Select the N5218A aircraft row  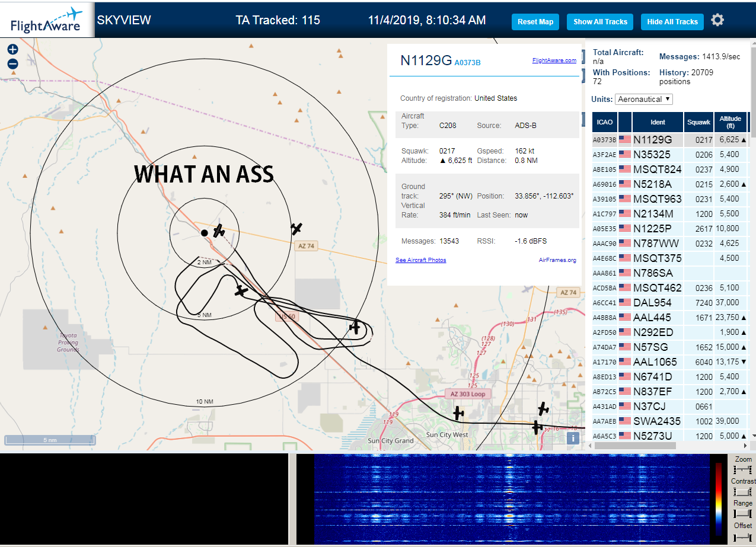click(x=670, y=184)
